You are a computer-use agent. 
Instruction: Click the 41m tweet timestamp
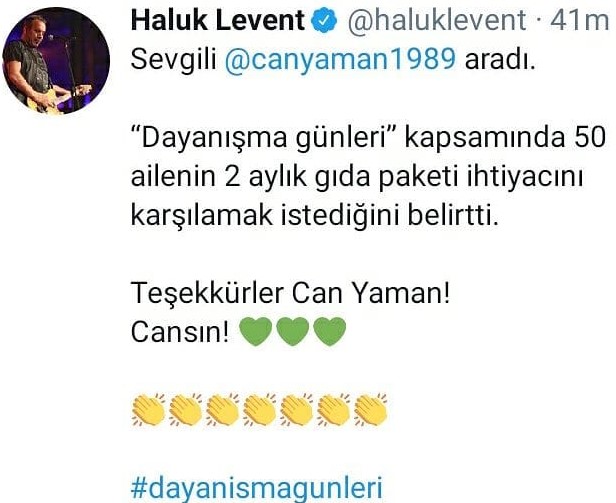pos(579,20)
